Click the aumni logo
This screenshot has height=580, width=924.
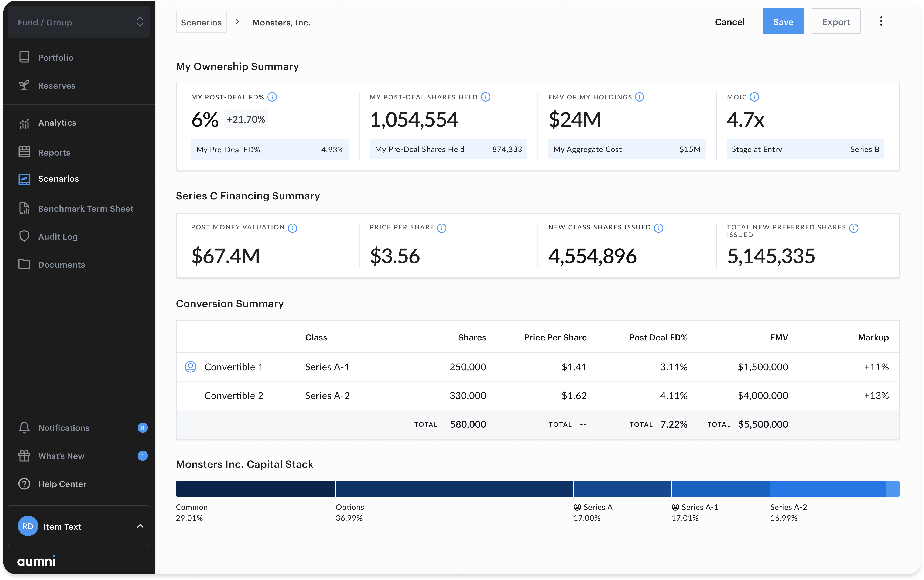[x=36, y=561]
